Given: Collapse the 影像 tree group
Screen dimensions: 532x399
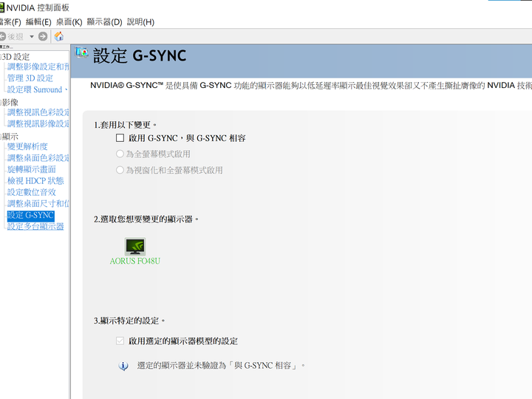Looking at the screenshot, I should coord(1,102).
